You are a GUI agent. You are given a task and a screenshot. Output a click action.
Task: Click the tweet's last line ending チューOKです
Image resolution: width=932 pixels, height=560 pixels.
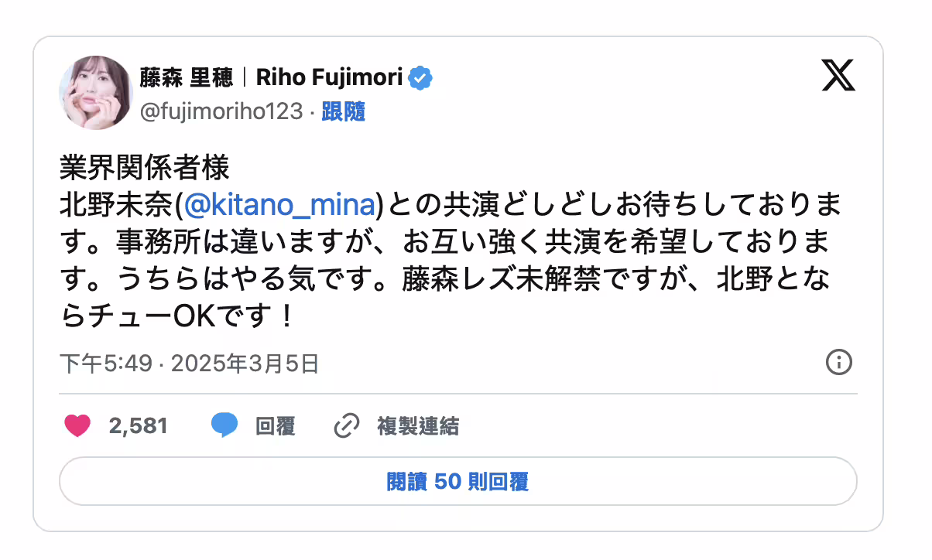[178, 317]
